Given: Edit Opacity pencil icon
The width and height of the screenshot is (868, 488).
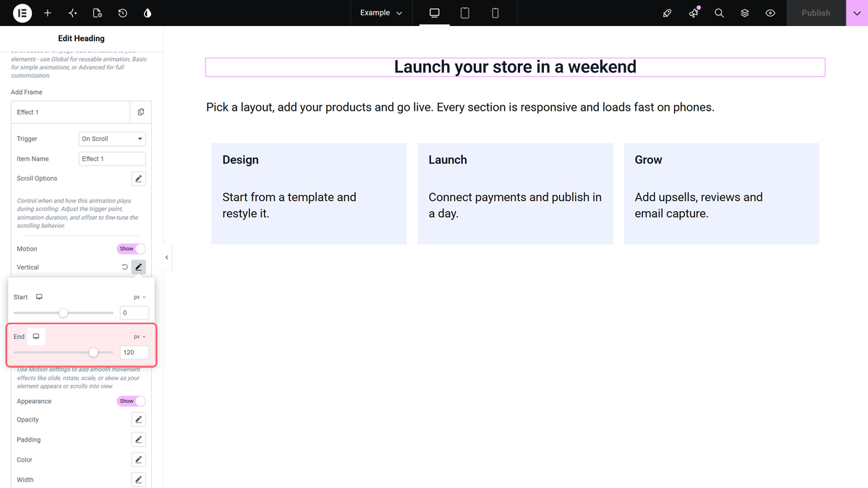Looking at the screenshot, I should click(139, 419).
